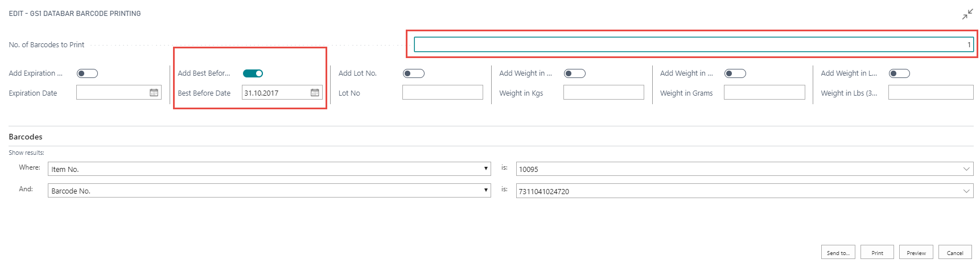The height and width of the screenshot is (267, 980).
Task: Click the Weight in Kgs input field
Action: click(603, 92)
